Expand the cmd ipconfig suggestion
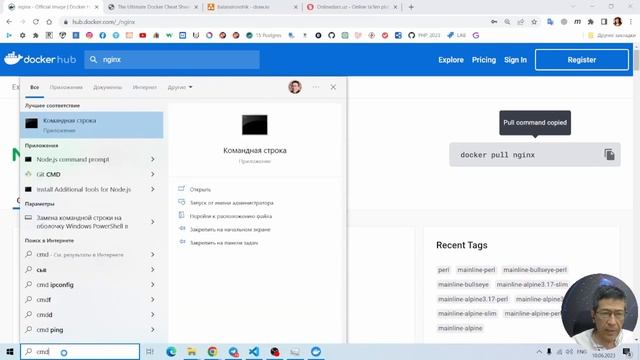Image resolution: width=640 pixels, height=360 pixels. (152, 284)
